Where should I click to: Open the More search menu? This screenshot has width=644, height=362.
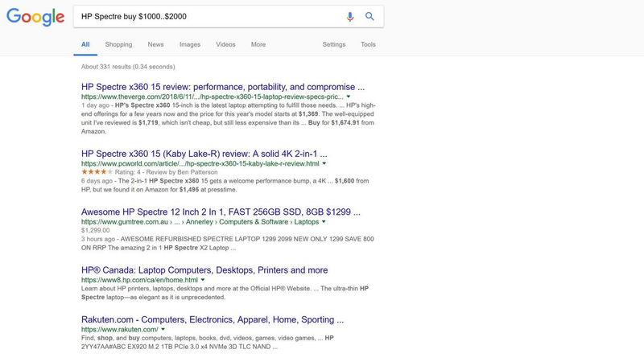(x=258, y=44)
